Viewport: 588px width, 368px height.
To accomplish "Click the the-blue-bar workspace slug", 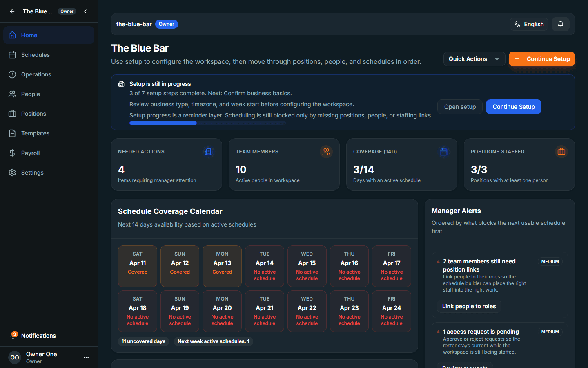I will tap(134, 24).
